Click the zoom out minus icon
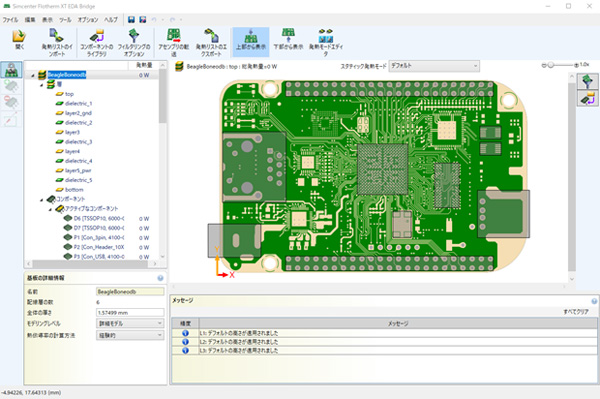The height and width of the screenshot is (399, 600). click(x=544, y=65)
